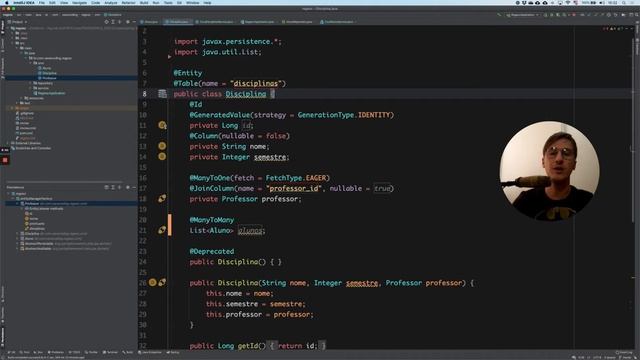The width and height of the screenshot is (640, 360).
Task: Click the "professor_id" join column string
Action: pyautogui.click(x=294, y=189)
